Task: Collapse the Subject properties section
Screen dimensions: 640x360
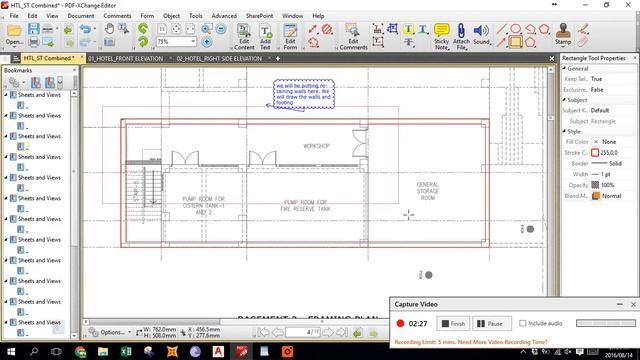Action: [x=564, y=100]
